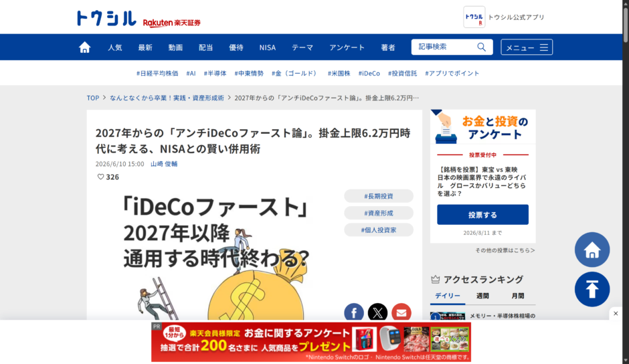Switch ranking to 月間 tab
The width and height of the screenshot is (629, 364).
coord(517,296)
